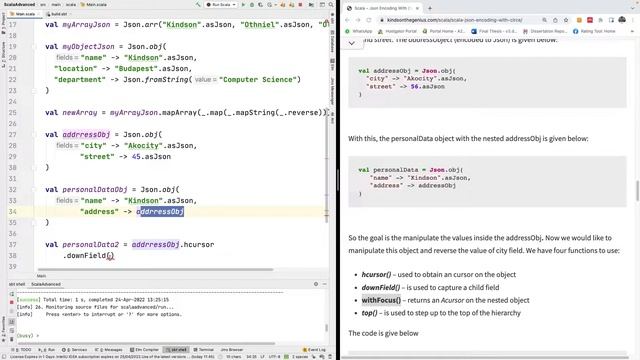Open the Elm Compiler tool window
Viewport: 640px width, 360px height.
point(144,350)
